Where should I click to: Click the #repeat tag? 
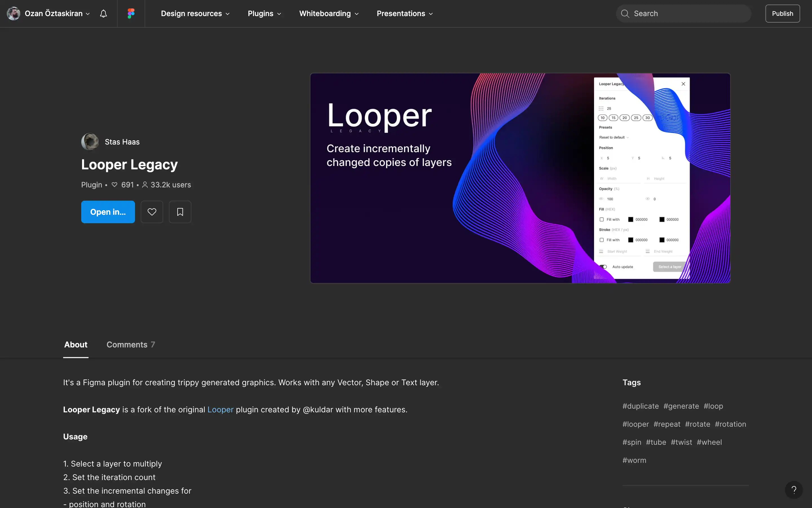click(667, 424)
